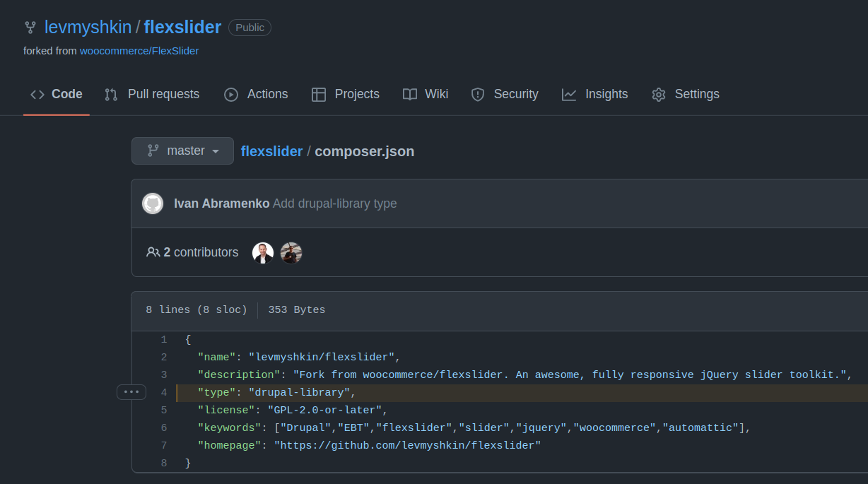Screen dimensions: 868x484
Task: Switch to the Insights tab
Action: (x=606, y=93)
